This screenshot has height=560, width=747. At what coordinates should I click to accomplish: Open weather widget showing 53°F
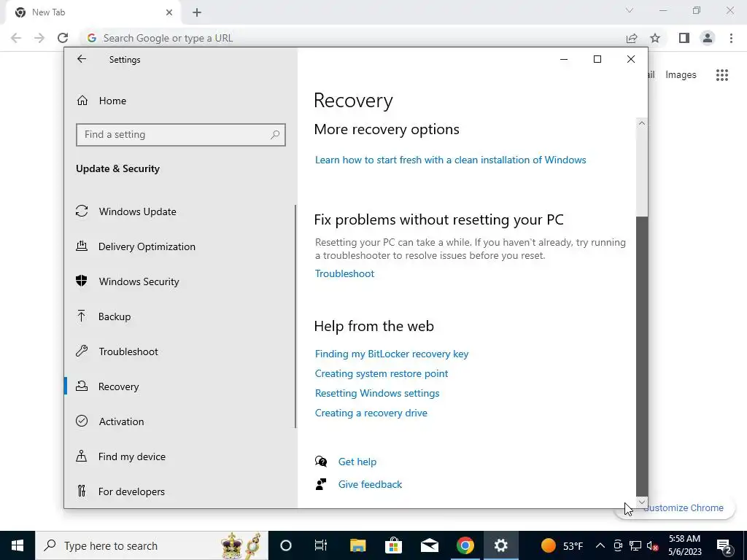(562, 545)
